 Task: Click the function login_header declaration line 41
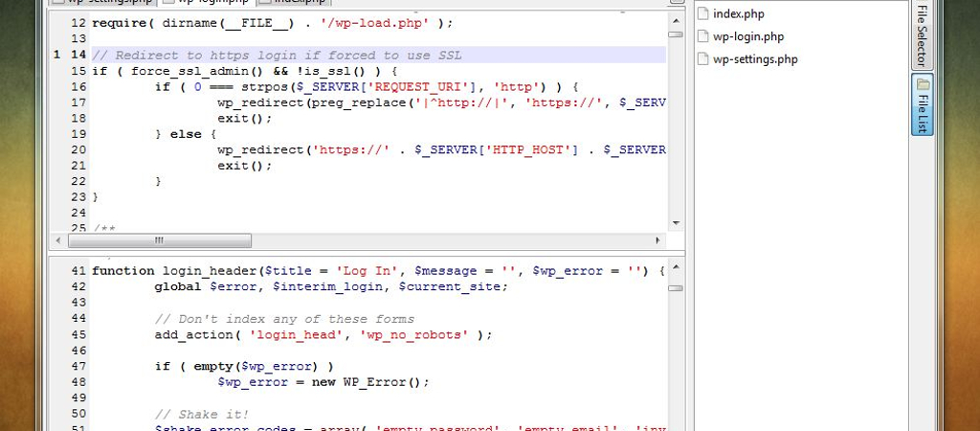click(x=378, y=271)
